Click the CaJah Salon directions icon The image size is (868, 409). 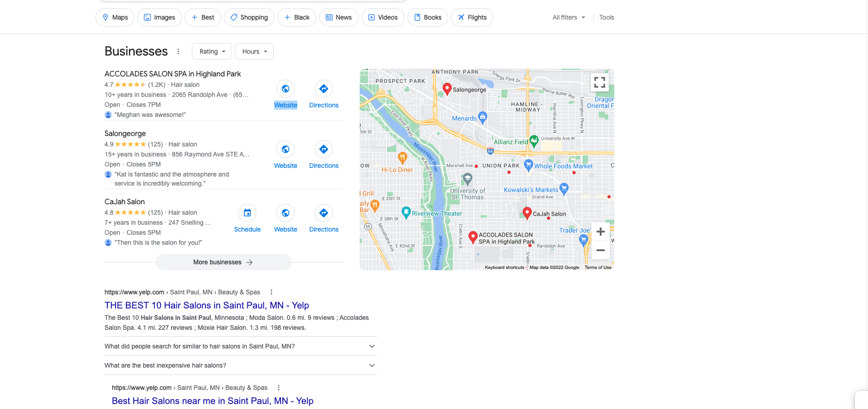[324, 213]
